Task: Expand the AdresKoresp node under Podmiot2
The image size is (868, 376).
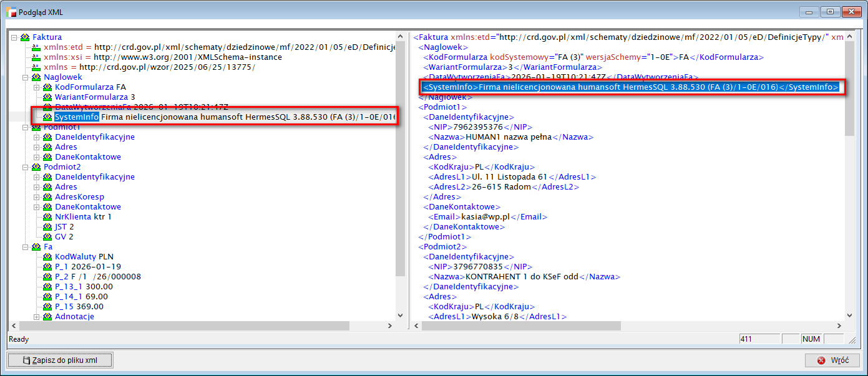Action: 37,197
